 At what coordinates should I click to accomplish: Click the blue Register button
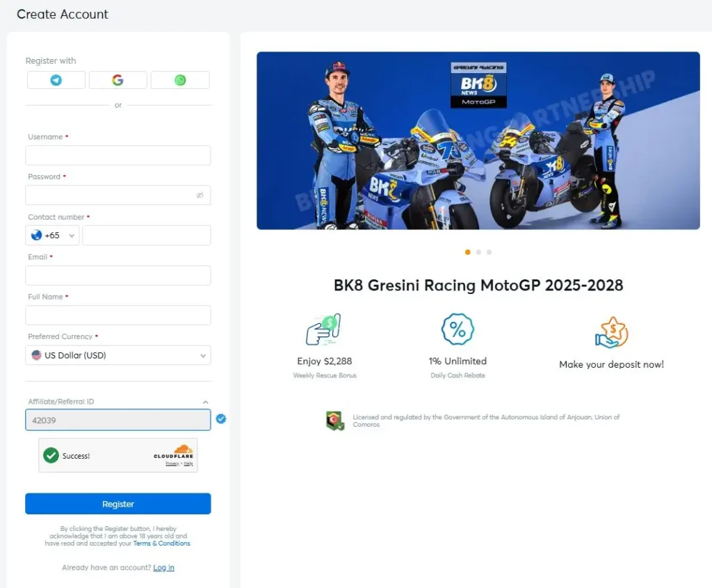click(118, 503)
